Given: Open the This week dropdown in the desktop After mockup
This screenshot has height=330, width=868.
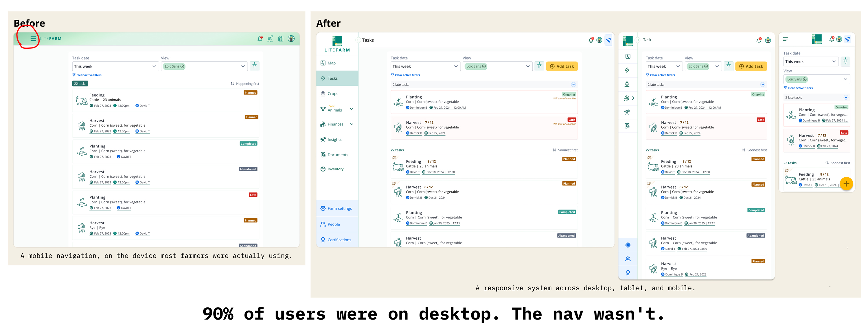Looking at the screenshot, I should click(x=425, y=66).
